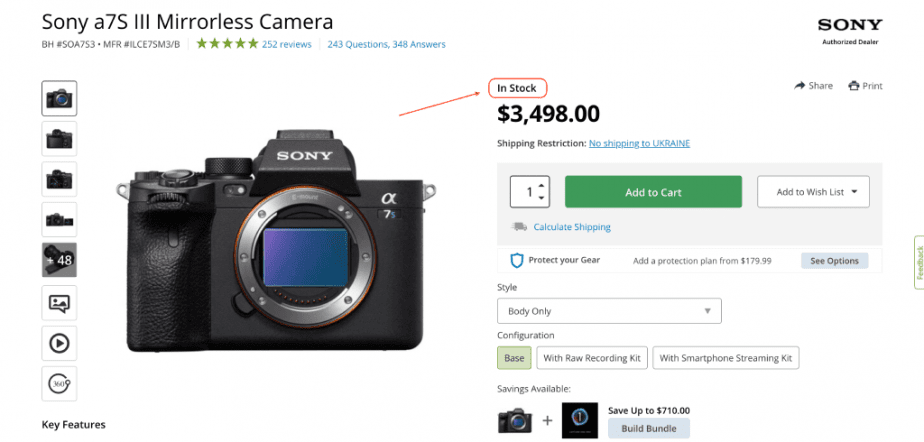Open the product video play icon
The image size is (924, 442).
coord(59,343)
